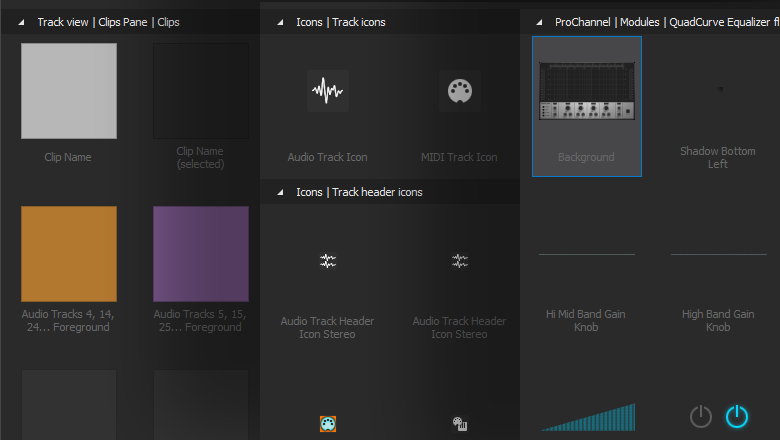Collapse the Icons | Track header icons section
Screen dimensions: 780x440
(281, 192)
